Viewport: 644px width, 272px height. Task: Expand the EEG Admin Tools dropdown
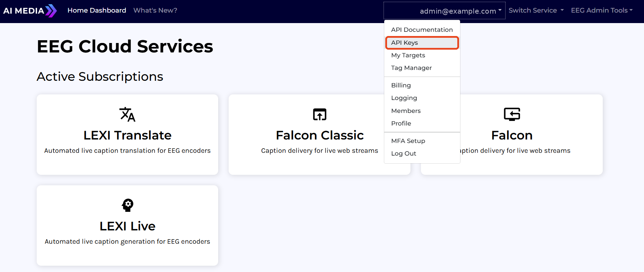point(602,10)
